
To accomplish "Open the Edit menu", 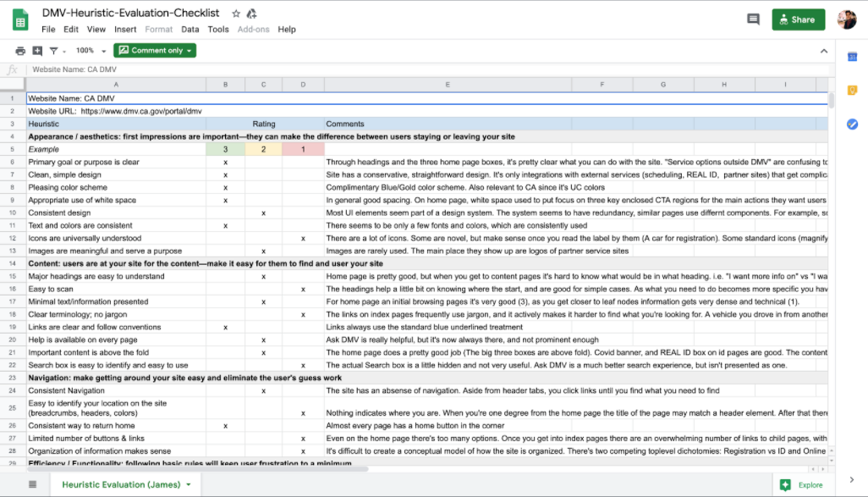I will [x=71, y=30].
